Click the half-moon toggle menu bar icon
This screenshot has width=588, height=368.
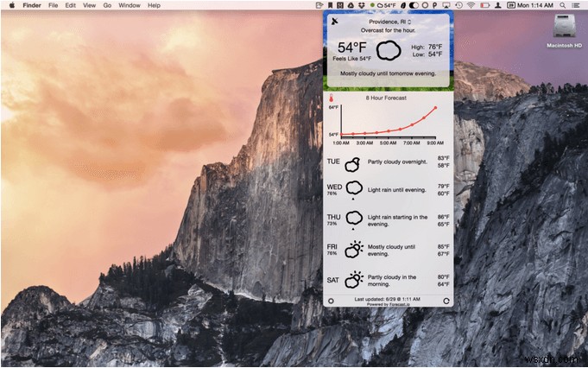pyautogui.click(x=414, y=5)
